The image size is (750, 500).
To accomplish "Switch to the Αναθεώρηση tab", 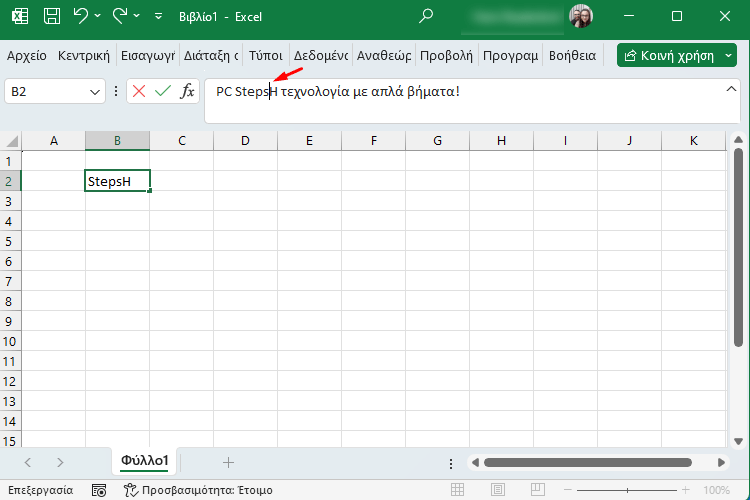I will (384, 56).
